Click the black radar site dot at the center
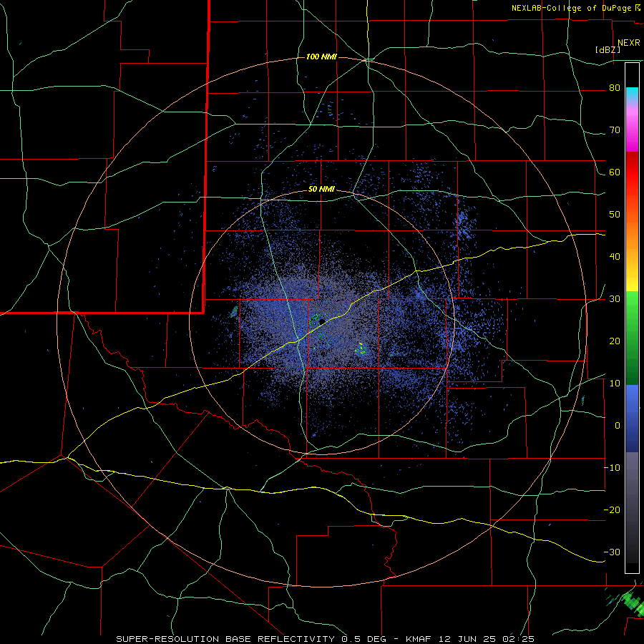The height and width of the screenshot is (644, 644). 322,321
